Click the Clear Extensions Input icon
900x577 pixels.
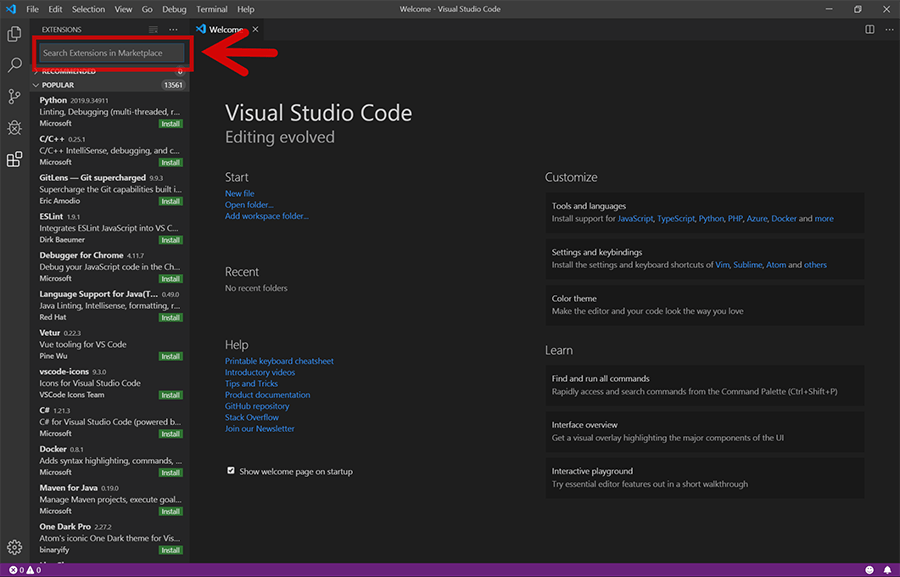click(x=153, y=29)
